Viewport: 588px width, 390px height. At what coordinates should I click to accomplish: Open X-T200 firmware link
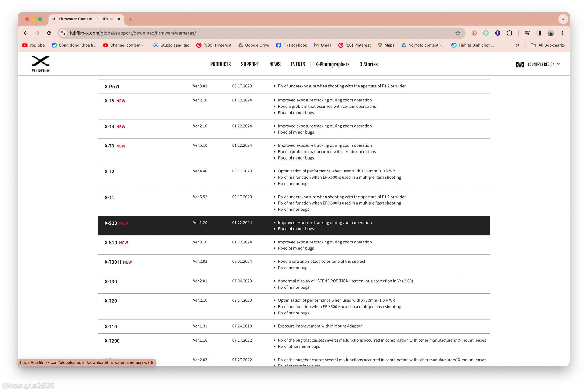point(294,343)
